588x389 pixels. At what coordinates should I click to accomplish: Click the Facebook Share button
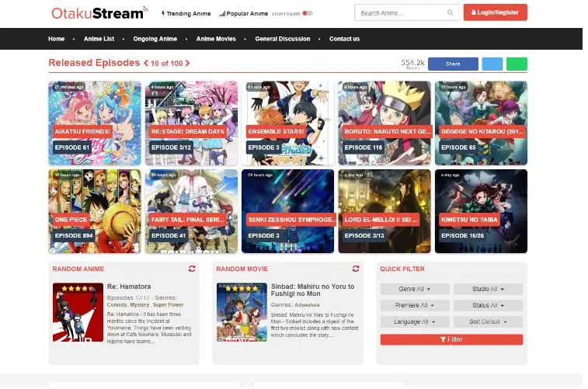click(453, 64)
